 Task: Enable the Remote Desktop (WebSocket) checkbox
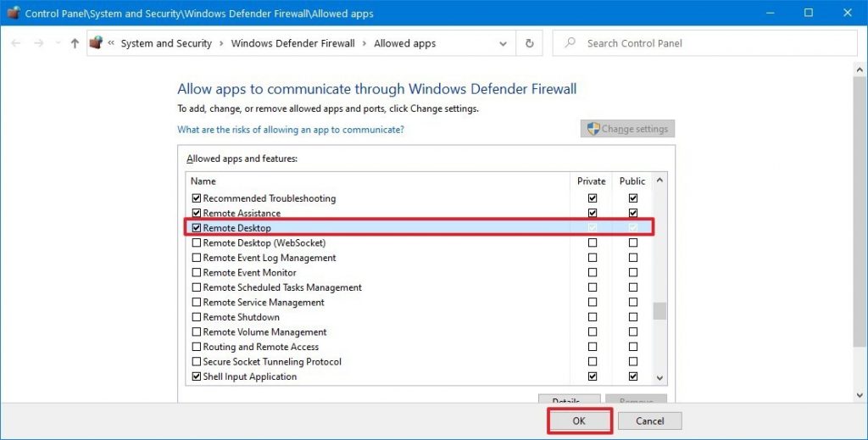[x=197, y=243]
